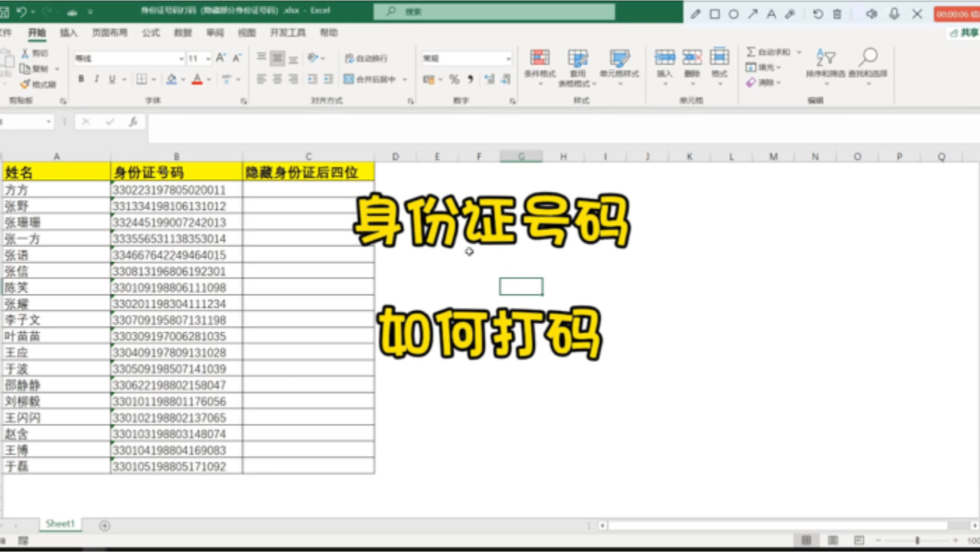The image size is (980, 552).
Task: Open the font name dropdown
Action: pyautogui.click(x=181, y=58)
